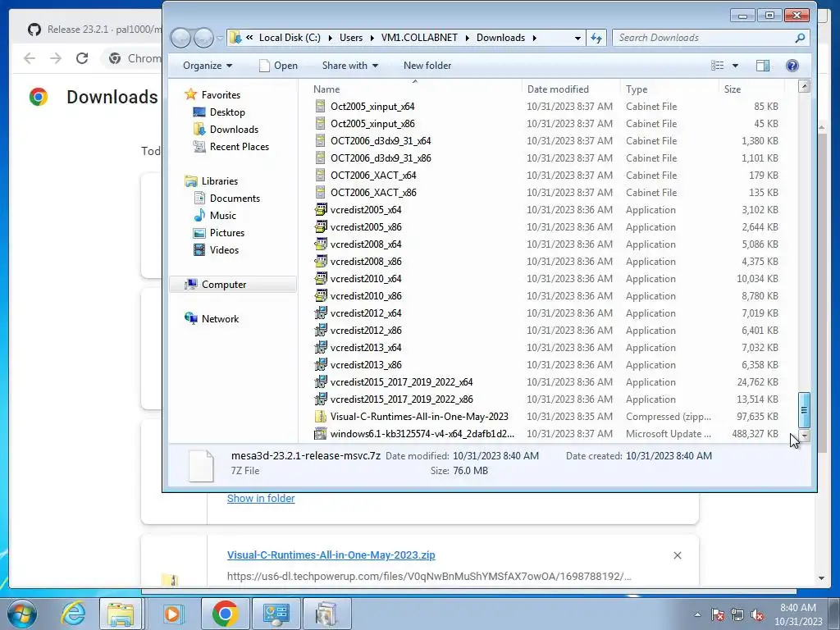Expand the views options dropdown arrow
840x630 pixels.
[735, 66]
